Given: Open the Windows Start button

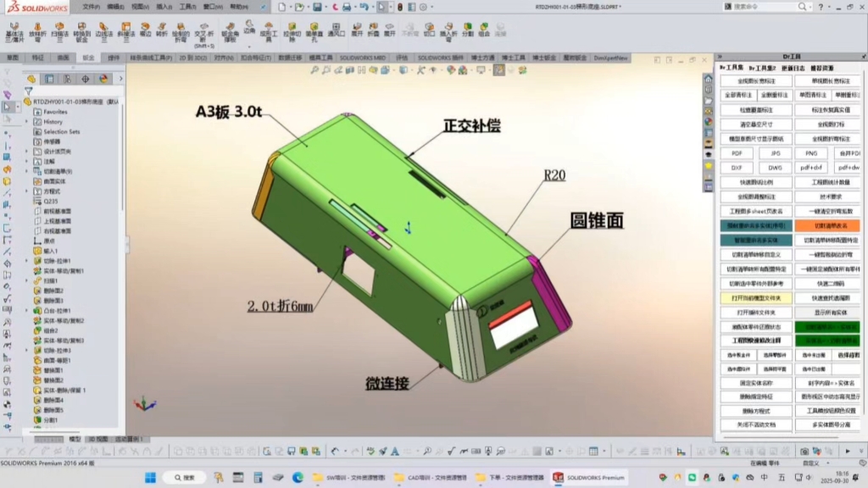Looking at the screenshot, I should (x=150, y=478).
